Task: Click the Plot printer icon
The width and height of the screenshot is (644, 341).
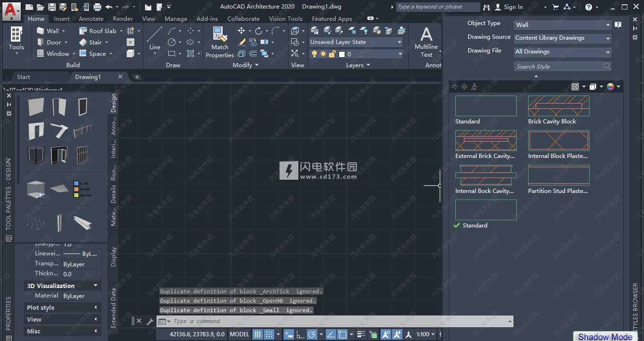Action: coord(97,7)
